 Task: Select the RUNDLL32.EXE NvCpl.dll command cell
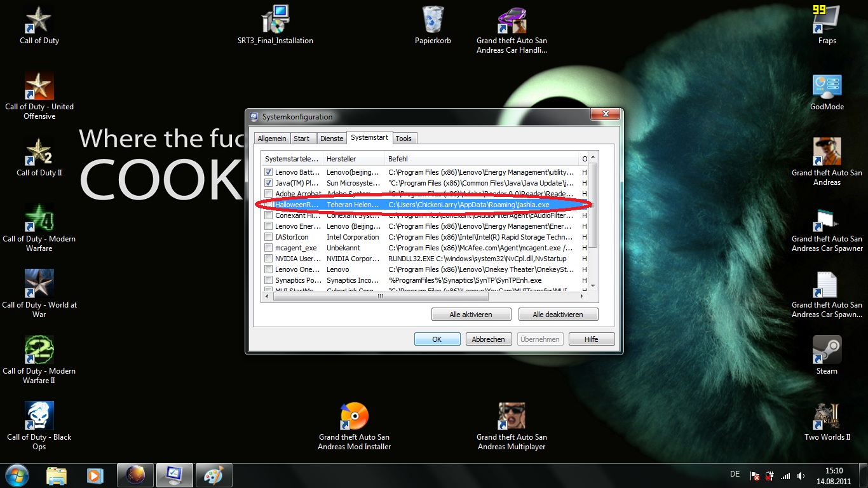point(477,259)
